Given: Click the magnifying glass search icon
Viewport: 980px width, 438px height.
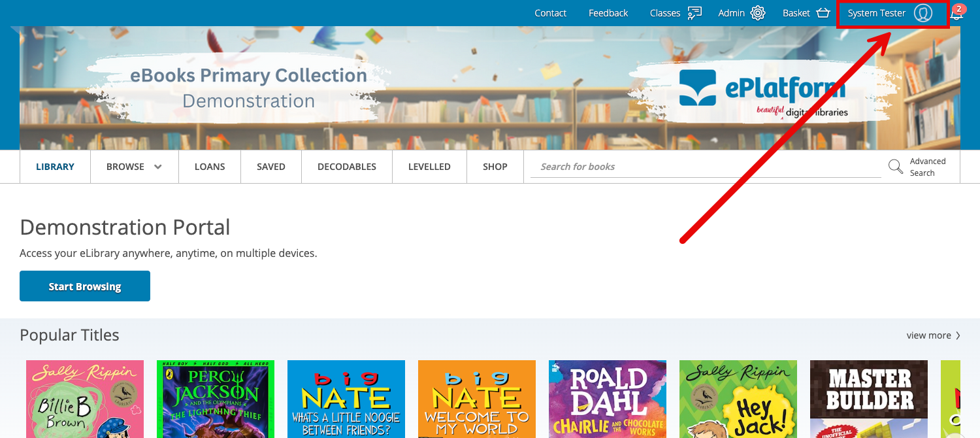Looking at the screenshot, I should pos(896,167).
